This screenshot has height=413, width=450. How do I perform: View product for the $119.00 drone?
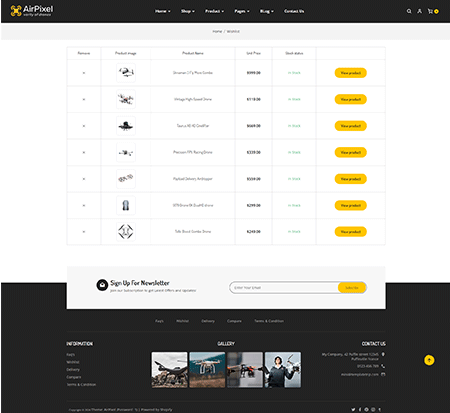point(351,99)
